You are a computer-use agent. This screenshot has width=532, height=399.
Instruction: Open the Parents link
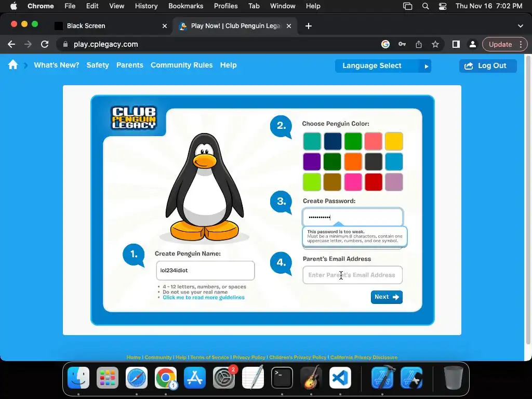(129, 65)
